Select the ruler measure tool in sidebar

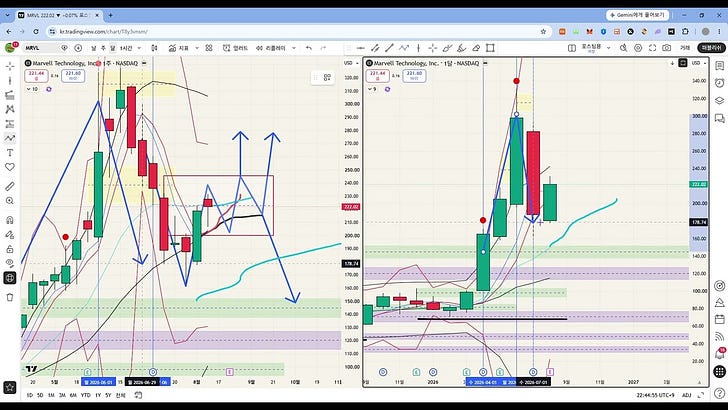coord(10,186)
